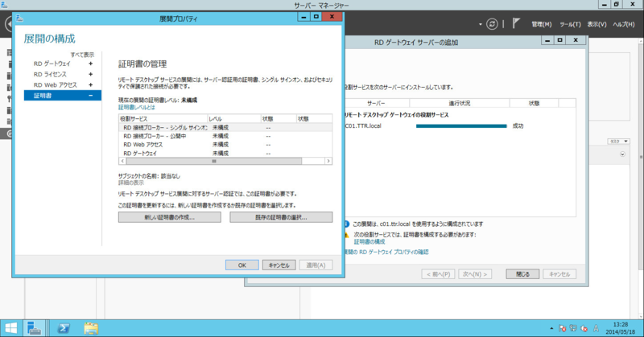Image resolution: width=644 pixels, height=337 pixels.
Task: Open the 証明書の構成 link in wizard
Action: 369,242
